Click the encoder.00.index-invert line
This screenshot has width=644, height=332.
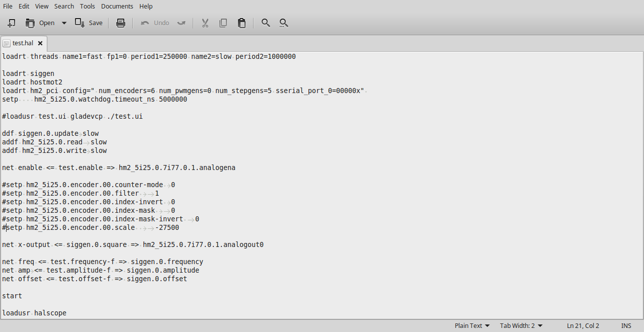(89, 202)
